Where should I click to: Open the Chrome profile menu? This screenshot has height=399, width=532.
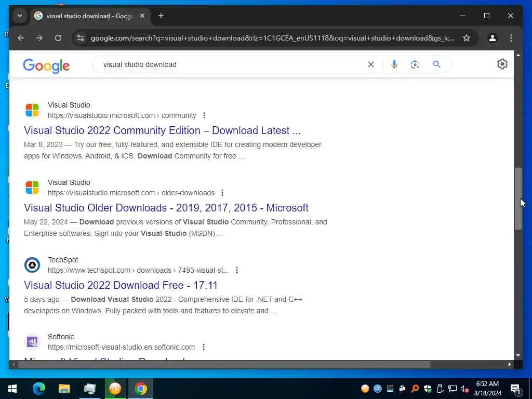coord(493,38)
